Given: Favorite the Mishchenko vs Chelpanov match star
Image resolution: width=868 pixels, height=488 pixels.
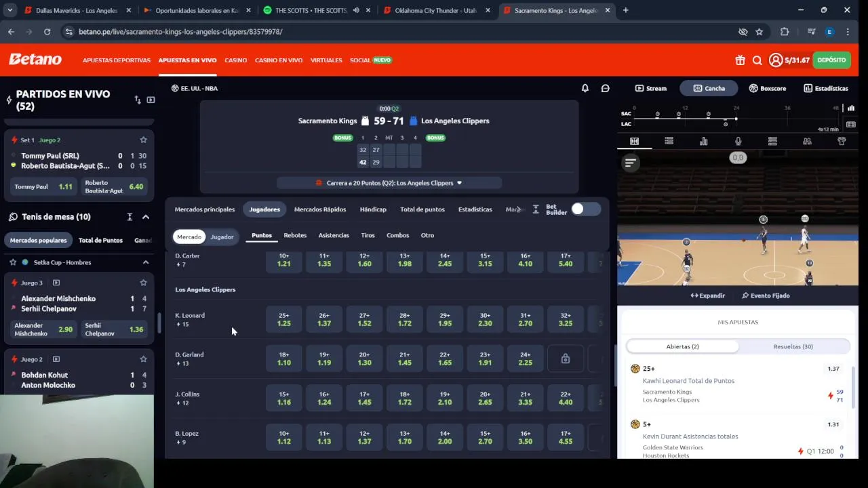Looking at the screenshot, I should (143, 283).
